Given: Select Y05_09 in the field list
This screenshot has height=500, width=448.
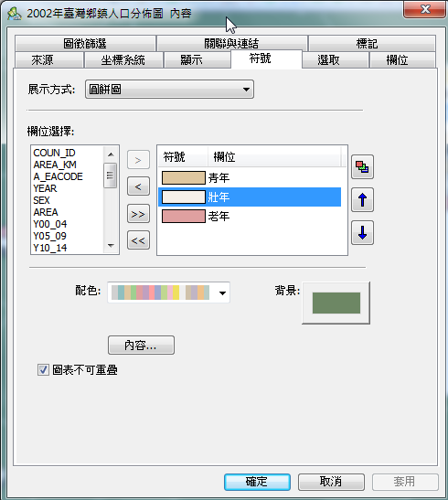Looking at the screenshot, I should [49, 236].
